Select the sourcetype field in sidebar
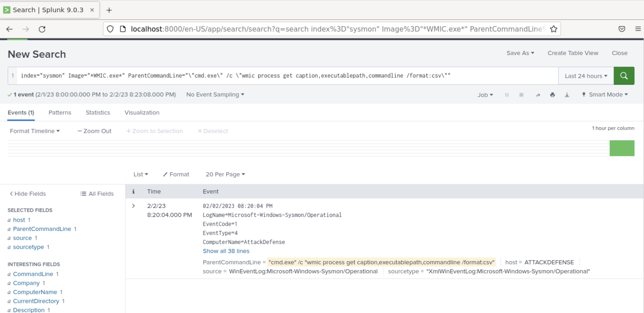 pyautogui.click(x=28, y=247)
